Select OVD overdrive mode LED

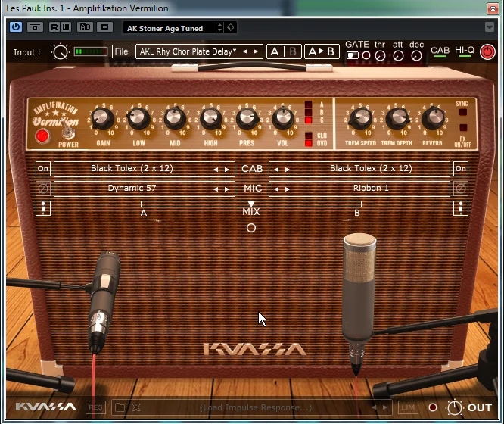coord(308,143)
